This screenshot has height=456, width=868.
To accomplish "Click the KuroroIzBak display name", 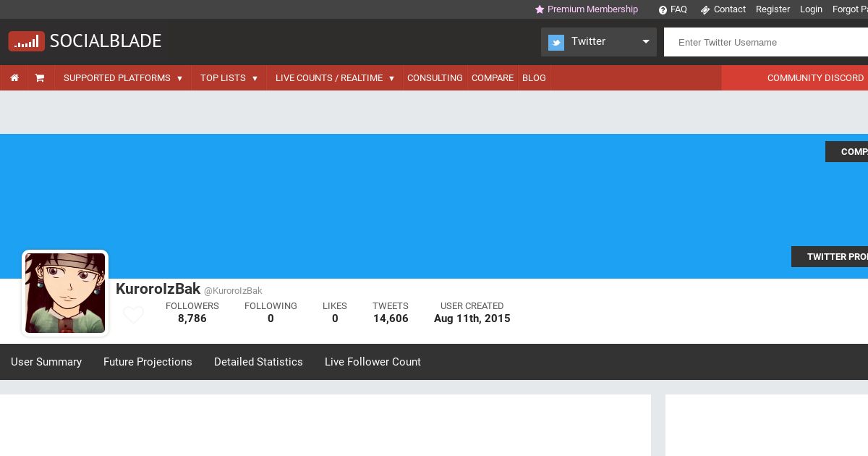I will [158, 289].
